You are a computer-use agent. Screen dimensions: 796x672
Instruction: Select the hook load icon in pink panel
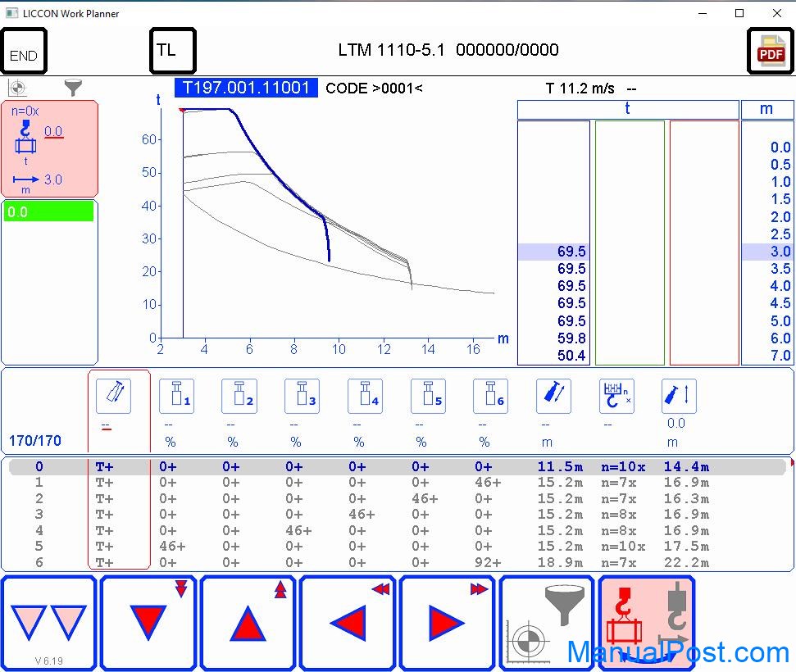point(25,137)
